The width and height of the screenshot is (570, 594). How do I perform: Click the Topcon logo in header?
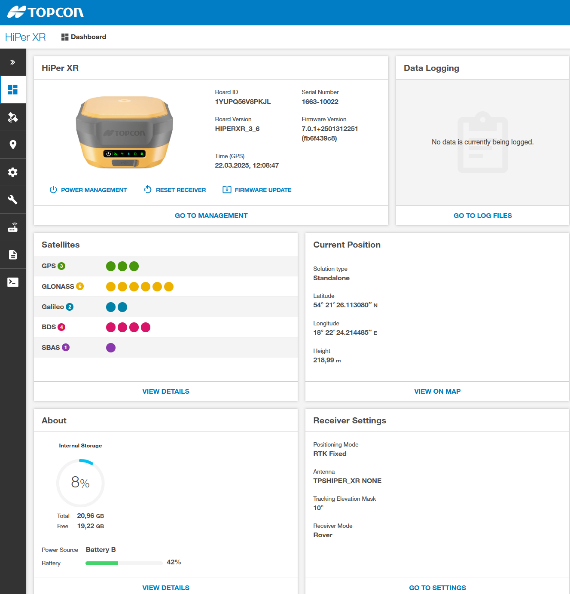point(45,12)
